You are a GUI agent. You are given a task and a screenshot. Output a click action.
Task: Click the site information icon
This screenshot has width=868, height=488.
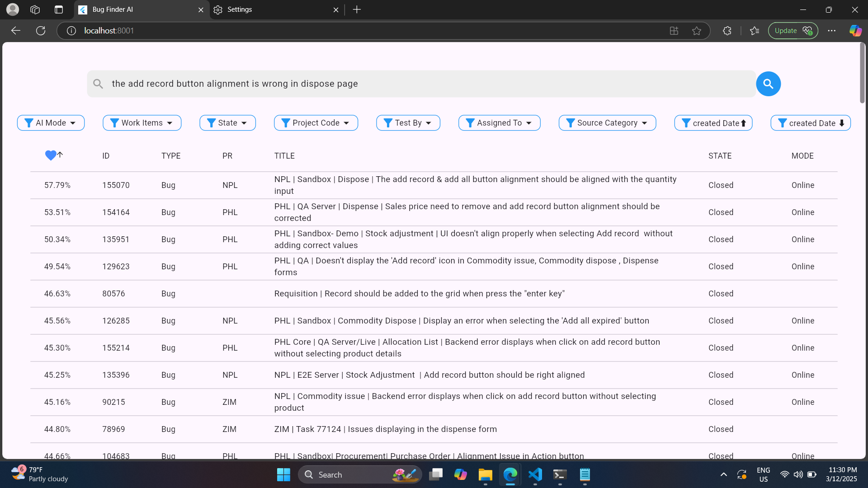tap(71, 31)
